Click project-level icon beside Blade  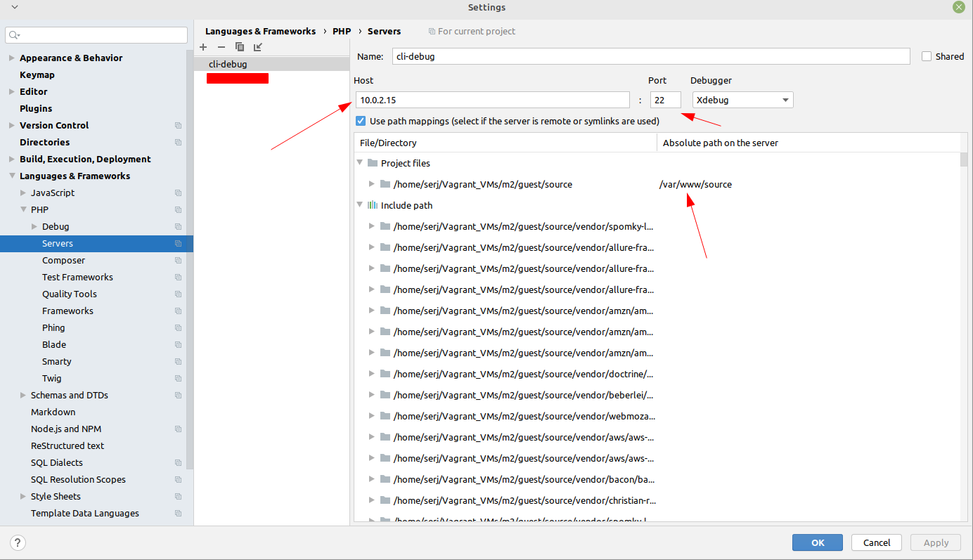click(x=178, y=345)
